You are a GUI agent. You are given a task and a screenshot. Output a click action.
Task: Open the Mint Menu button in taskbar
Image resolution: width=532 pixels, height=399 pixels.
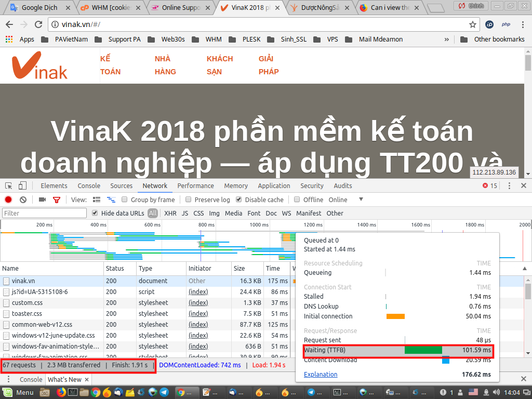coord(18,393)
